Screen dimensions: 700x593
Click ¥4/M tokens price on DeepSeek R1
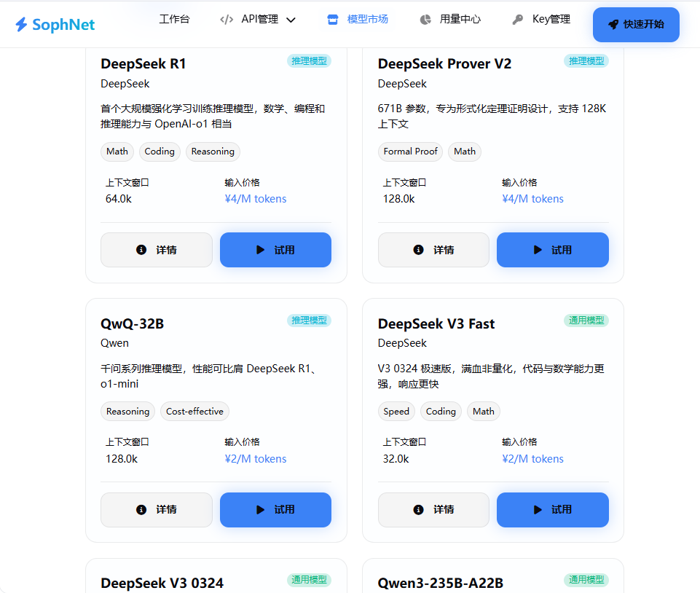pos(256,199)
